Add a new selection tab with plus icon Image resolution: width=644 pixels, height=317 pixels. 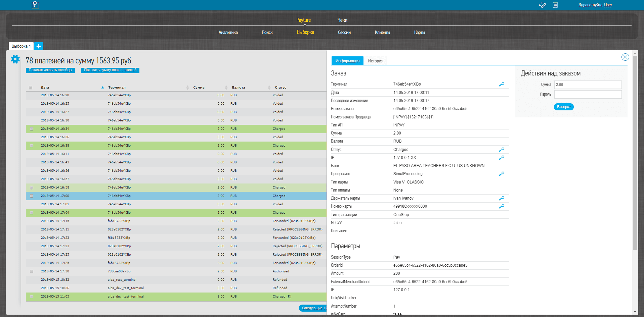point(39,46)
